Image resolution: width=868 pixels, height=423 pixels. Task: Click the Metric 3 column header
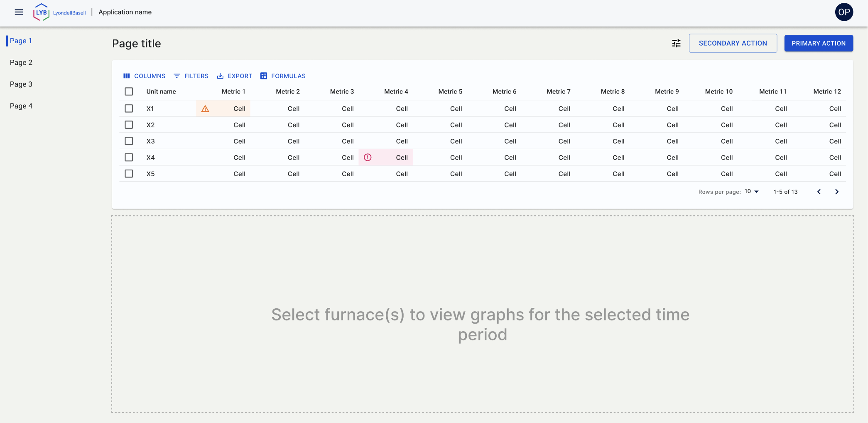(x=342, y=91)
